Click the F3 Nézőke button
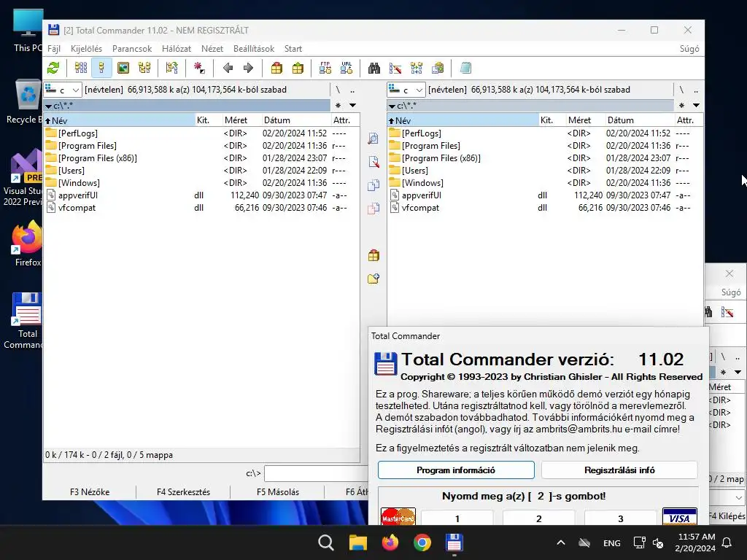Viewport: 747px width, 560px height. [90, 492]
